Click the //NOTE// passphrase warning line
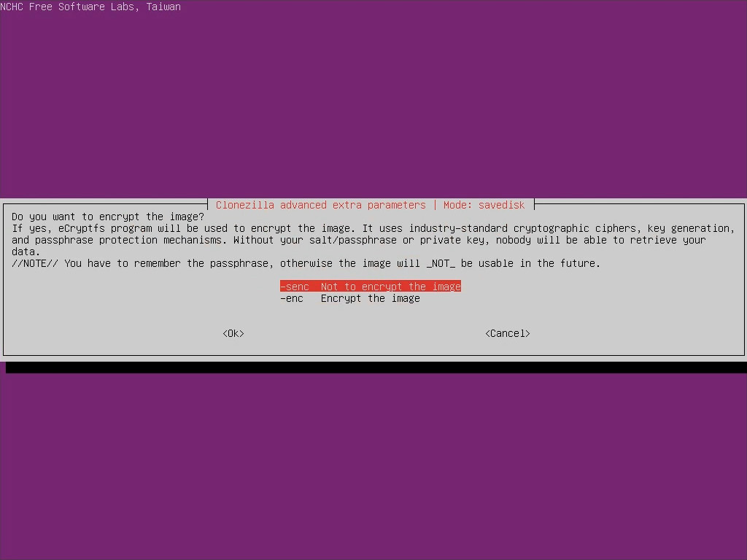The height and width of the screenshot is (560, 747). [x=306, y=263]
